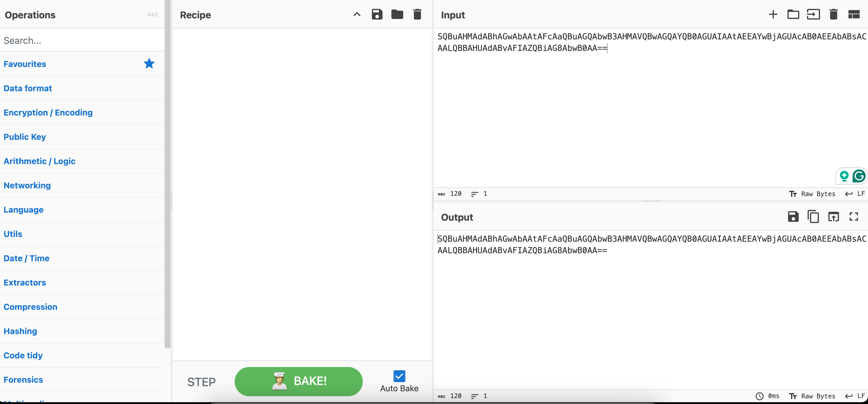The width and height of the screenshot is (868, 404).
Task: Save output to file icon
Action: pos(793,217)
